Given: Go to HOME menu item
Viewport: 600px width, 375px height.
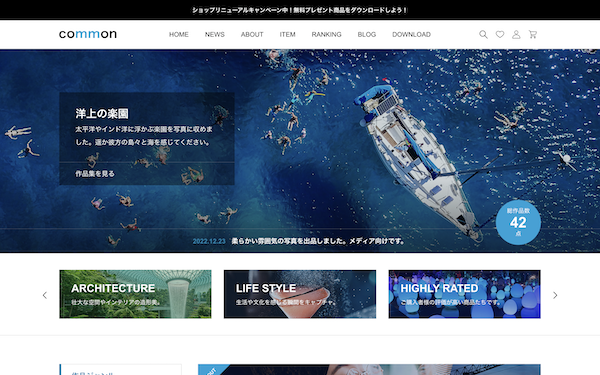Looking at the screenshot, I should pyautogui.click(x=179, y=34).
